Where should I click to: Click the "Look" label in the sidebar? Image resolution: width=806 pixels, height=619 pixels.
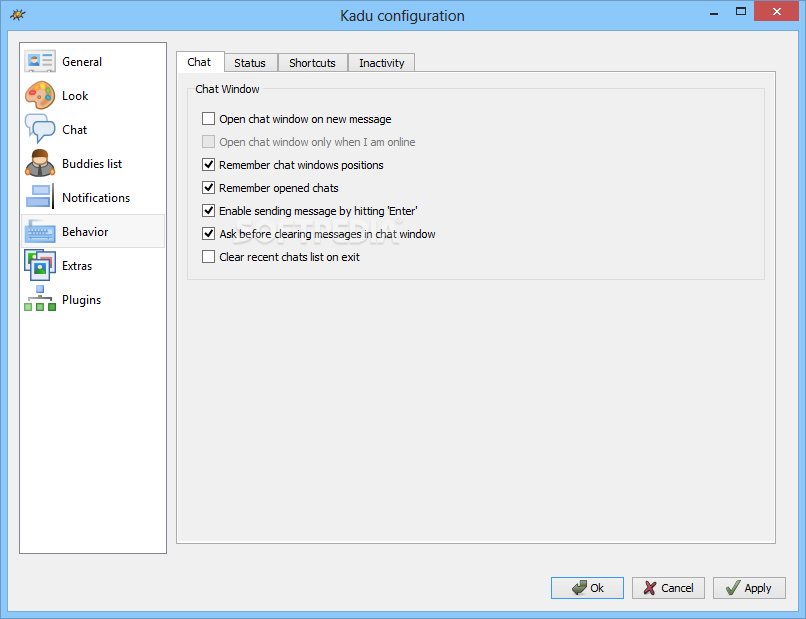75,96
